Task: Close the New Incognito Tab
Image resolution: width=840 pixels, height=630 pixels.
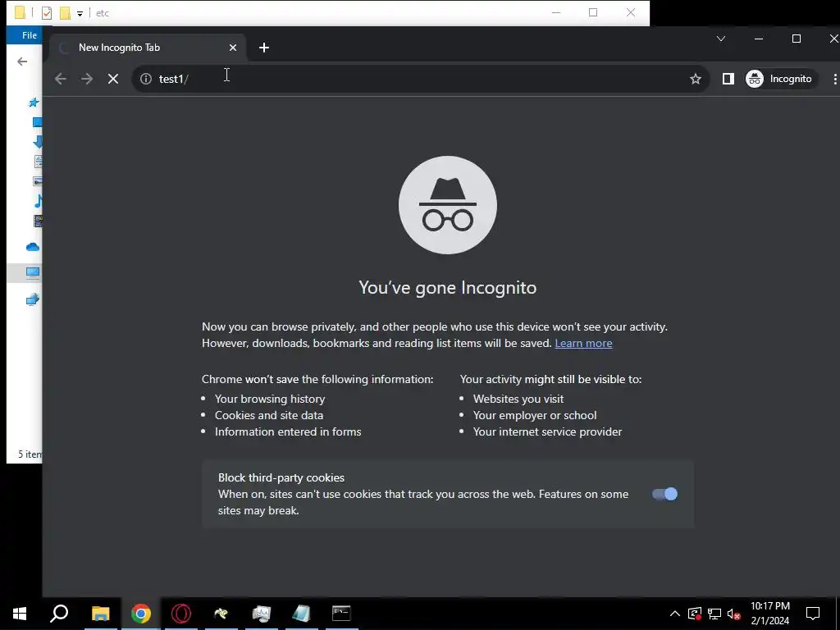Action: point(233,48)
